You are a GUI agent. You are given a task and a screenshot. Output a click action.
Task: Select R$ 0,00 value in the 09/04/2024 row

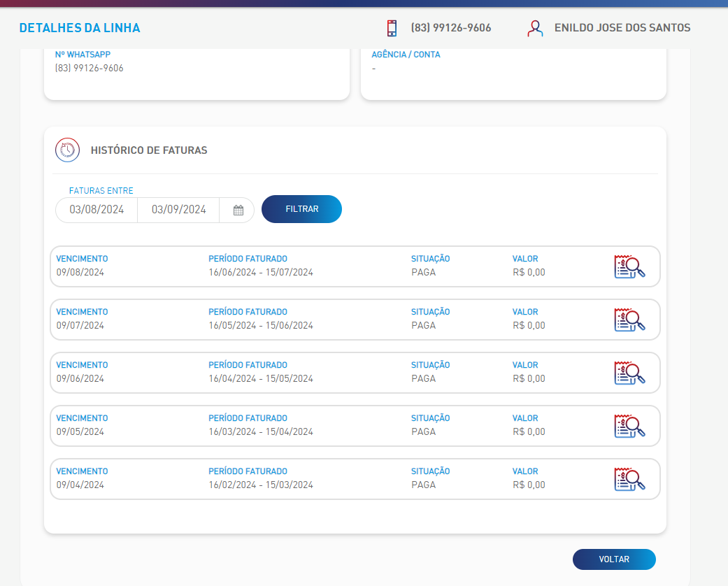[529, 485]
